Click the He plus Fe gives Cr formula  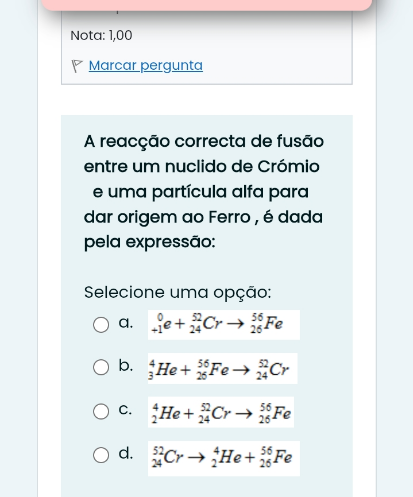click(223, 368)
